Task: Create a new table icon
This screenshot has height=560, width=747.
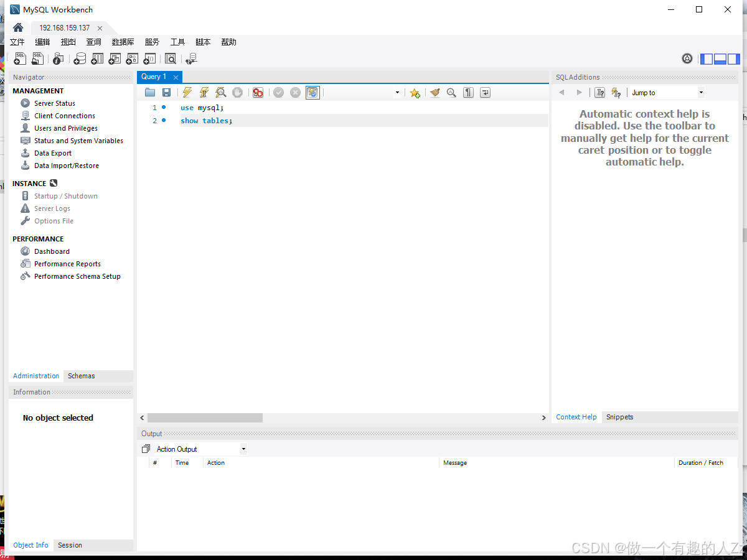Action: [97, 58]
